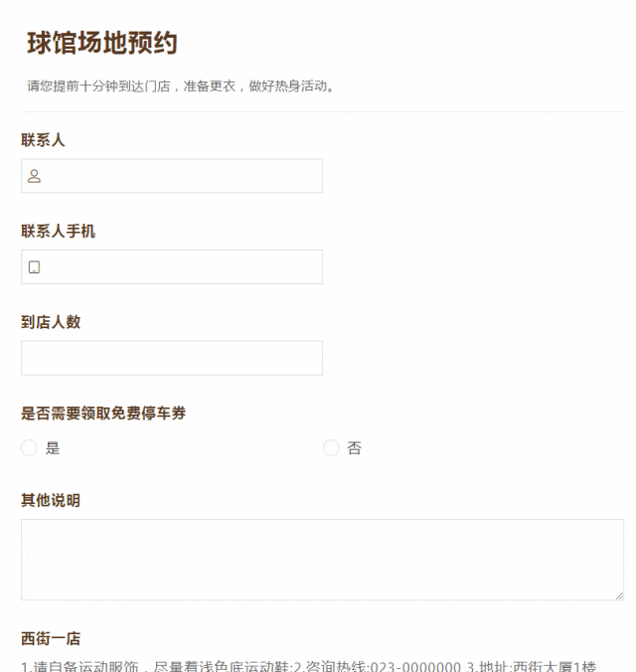636x672 pixels.
Task: Click the 联系人手机 field label
Action: click(x=59, y=232)
